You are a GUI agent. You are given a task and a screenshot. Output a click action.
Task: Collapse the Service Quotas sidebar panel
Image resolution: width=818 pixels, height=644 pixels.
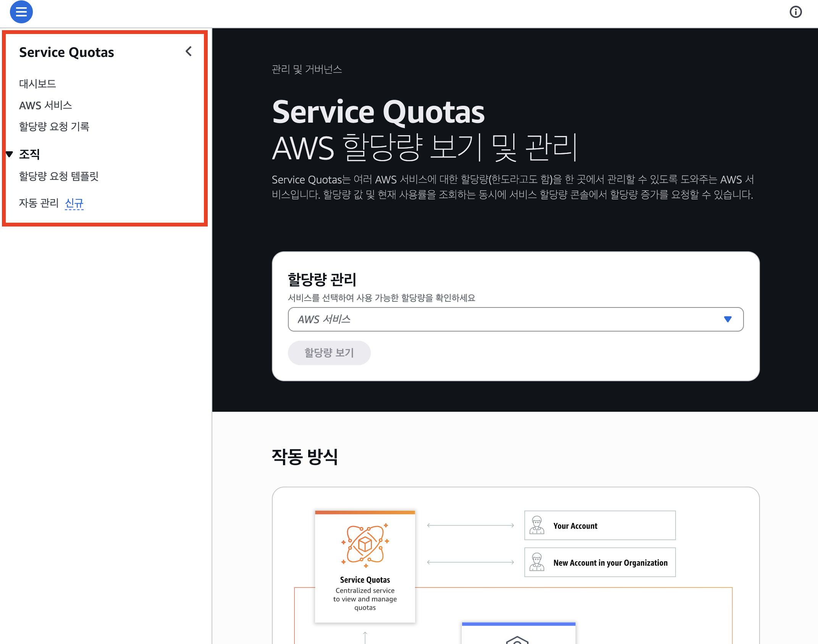[188, 51]
